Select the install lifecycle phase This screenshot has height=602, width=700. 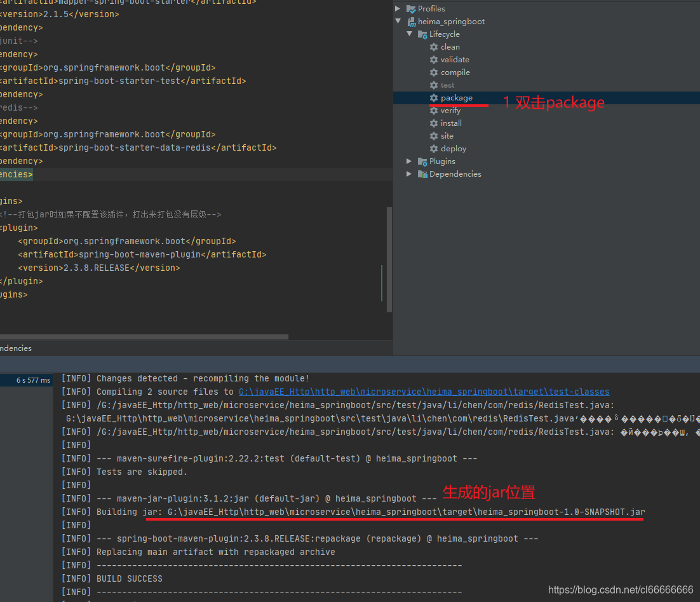451,123
